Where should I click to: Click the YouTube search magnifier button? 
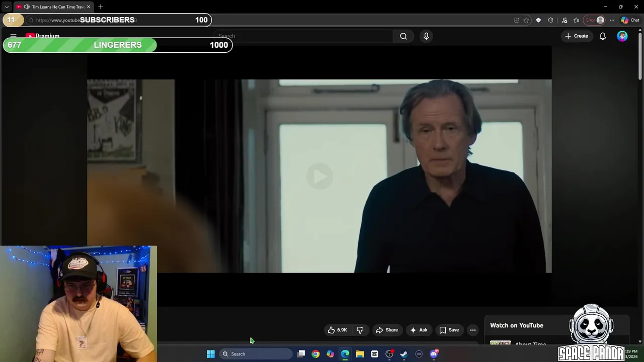(x=404, y=36)
